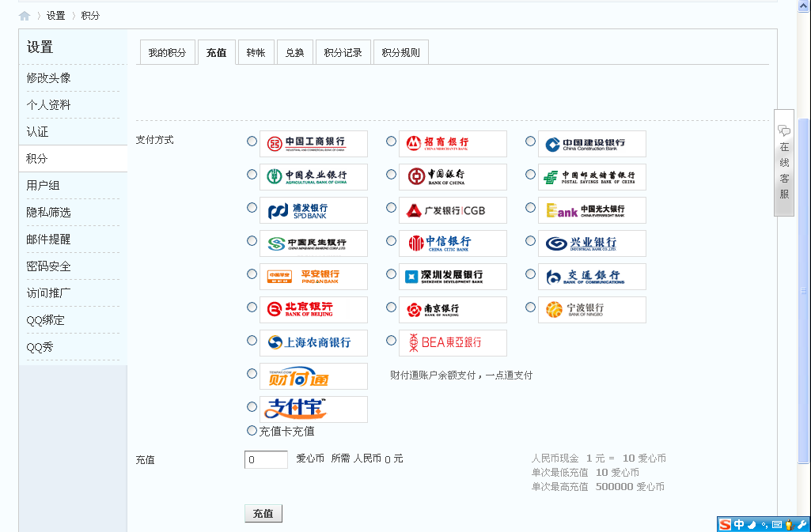Pick the 深圳发展银行 logo
The height and width of the screenshot is (532, 811).
tap(453, 277)
